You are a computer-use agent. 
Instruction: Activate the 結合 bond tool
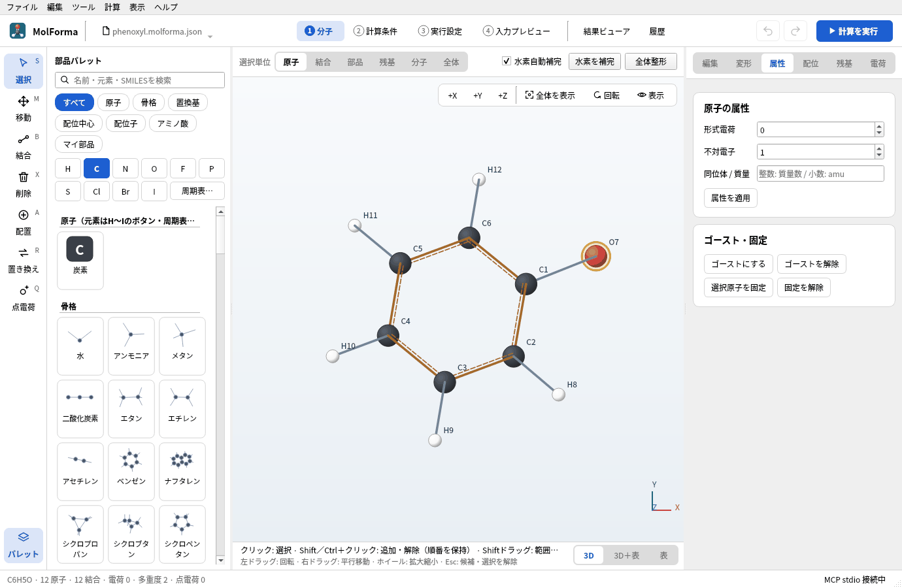click(x=24, y=146)
